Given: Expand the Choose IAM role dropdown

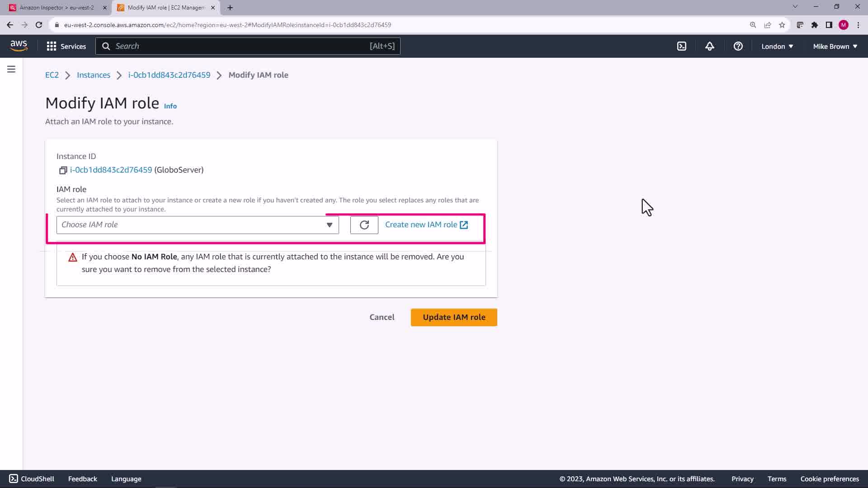Looking at the screenshot, I should point(198,225).
